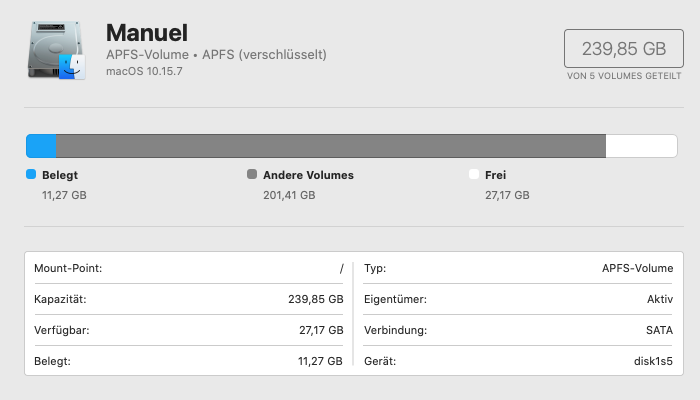
Task: Click the Eigentümer Aktiv row
Action: coord(518,299)
